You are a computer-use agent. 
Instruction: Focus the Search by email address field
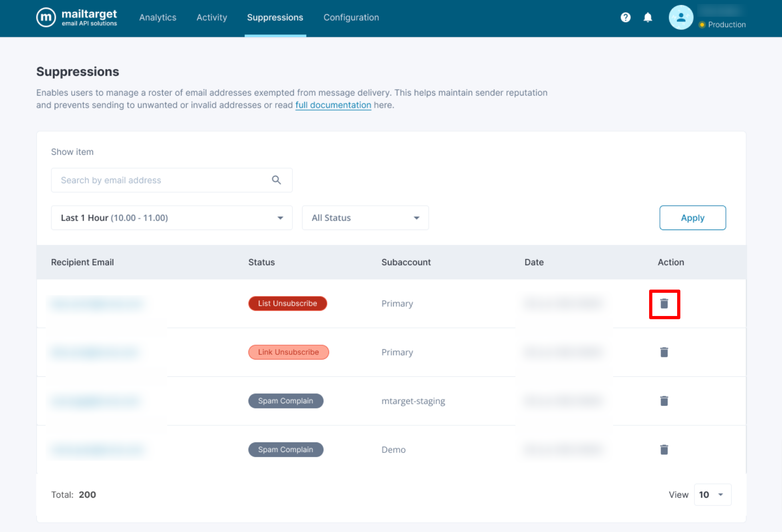[160, 180]
